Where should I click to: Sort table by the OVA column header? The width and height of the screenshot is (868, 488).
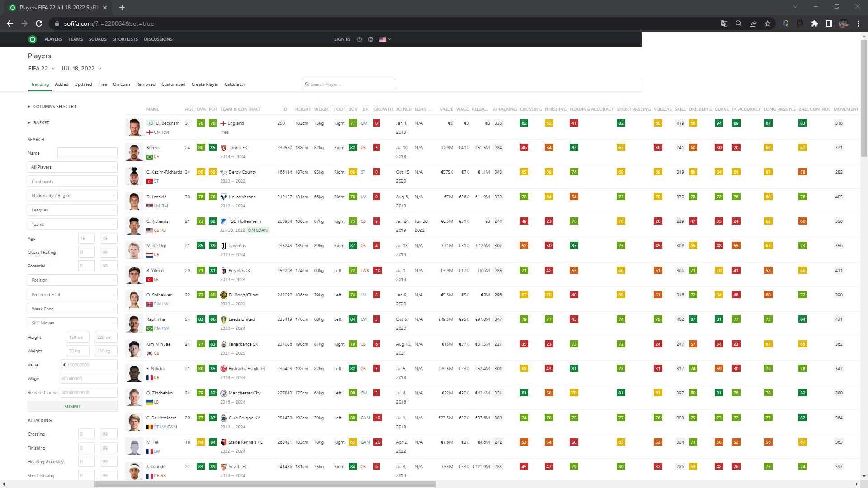(201, 109)
